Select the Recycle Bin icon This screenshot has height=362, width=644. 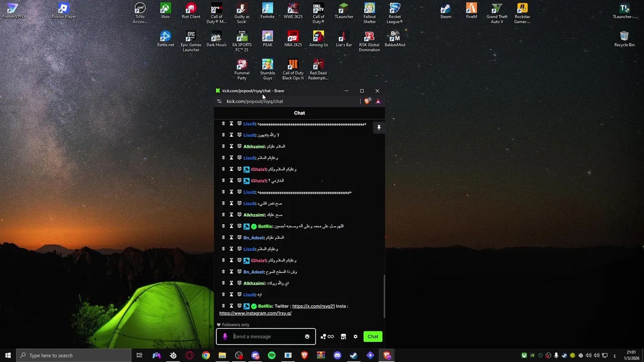coord(624,39)
